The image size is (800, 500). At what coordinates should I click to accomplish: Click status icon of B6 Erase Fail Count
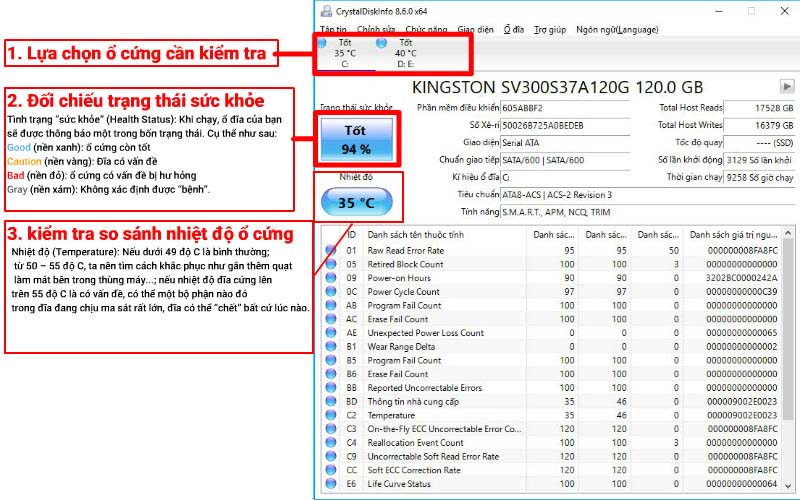point(331,374)
